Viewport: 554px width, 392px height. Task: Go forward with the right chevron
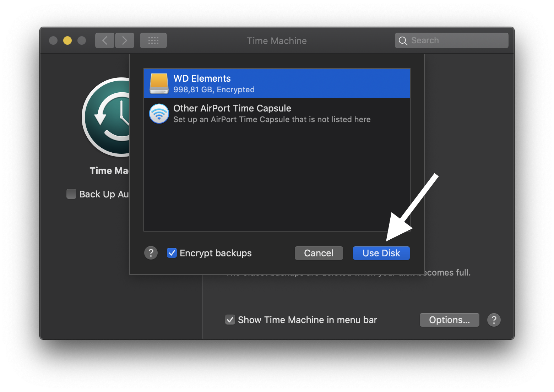[125, 40]
